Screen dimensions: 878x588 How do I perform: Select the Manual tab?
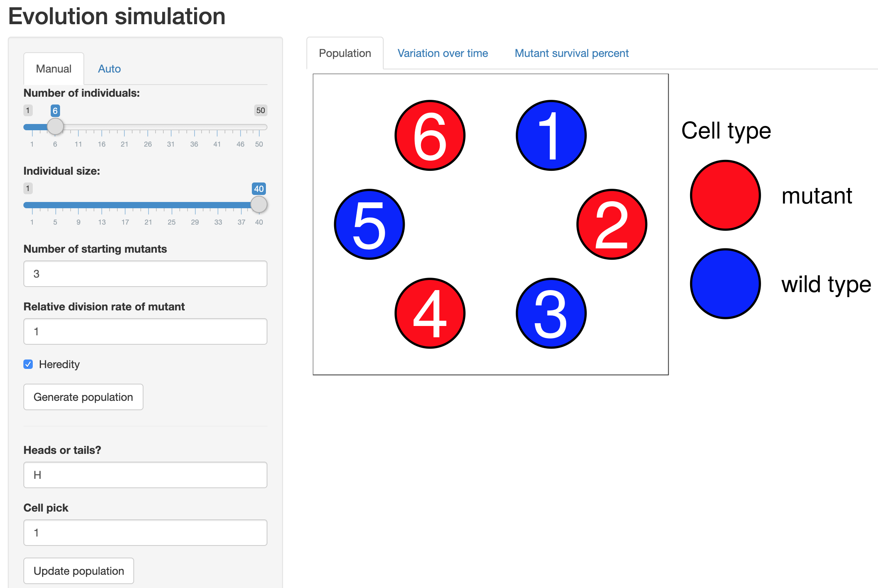pyautogui.click(x=53, y=69)
